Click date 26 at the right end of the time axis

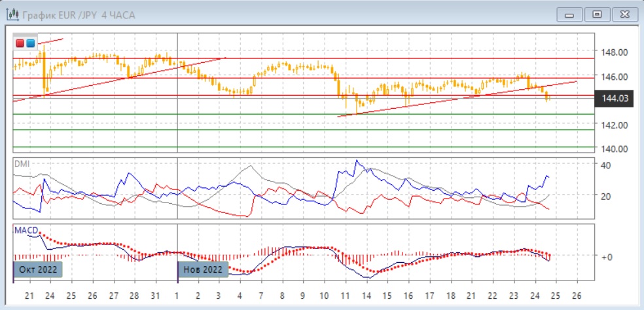coord(577,296)
